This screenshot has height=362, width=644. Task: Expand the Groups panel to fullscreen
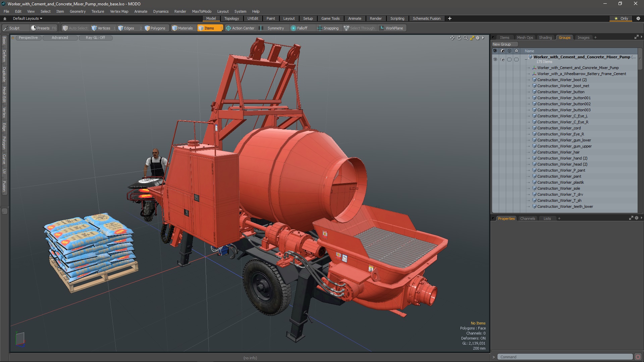click(x=636, y=37)
